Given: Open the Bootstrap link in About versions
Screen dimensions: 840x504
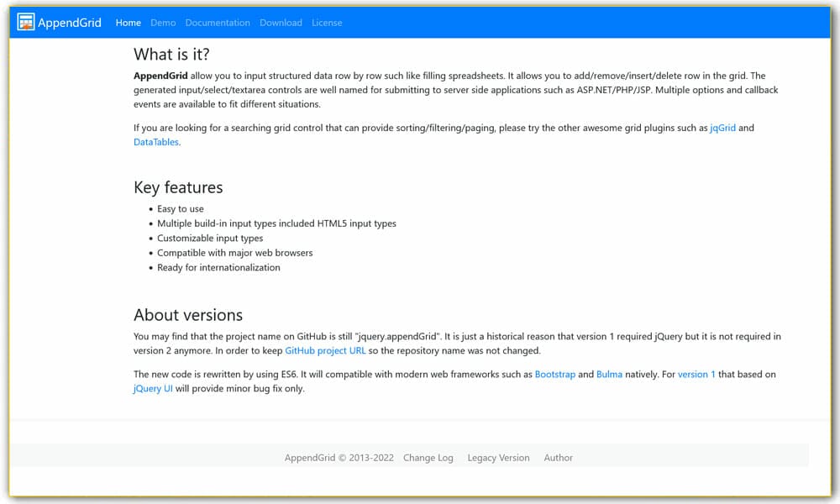Looking at the screenshot, I should (555, 374).
